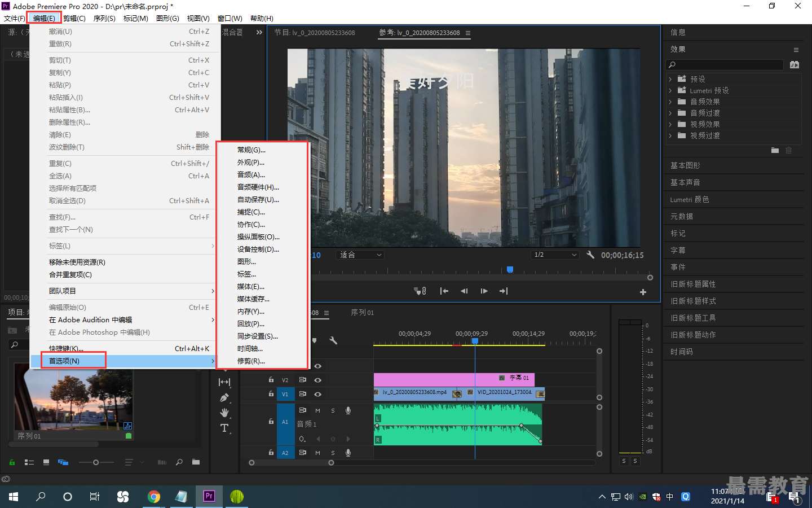This screenshot has width=812, height=508.
Task: Toggle V2 track output eye
Action: click(x=318, y=380)
